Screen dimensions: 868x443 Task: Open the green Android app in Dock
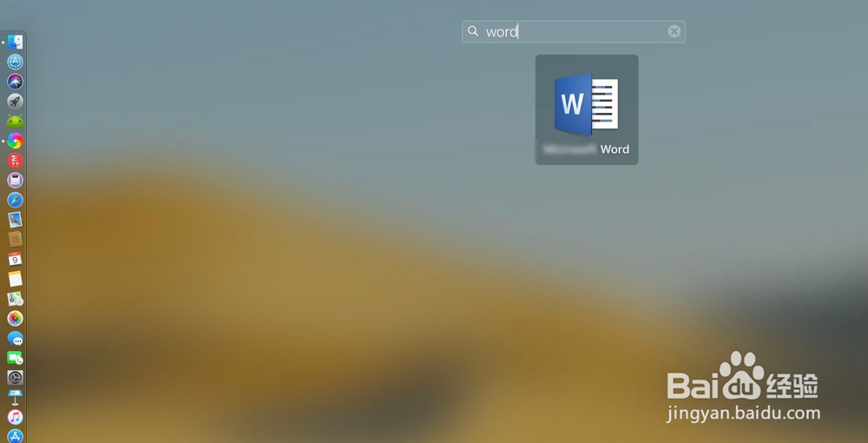tap(15, 122)
